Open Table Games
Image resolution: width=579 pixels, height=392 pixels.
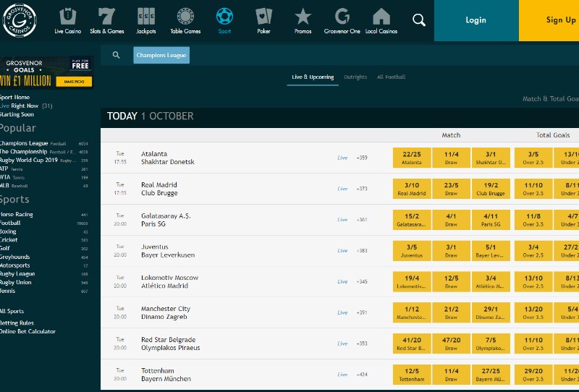click(185, 22)
